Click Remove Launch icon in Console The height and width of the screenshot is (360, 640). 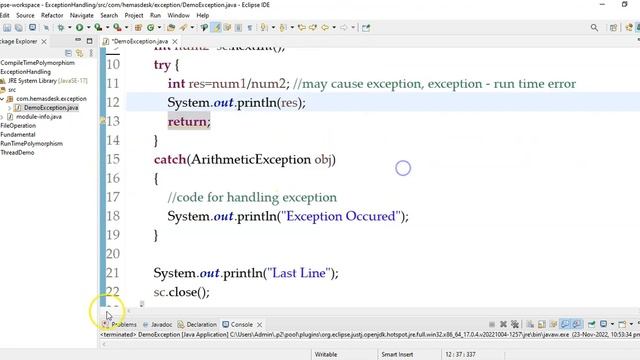(503, 324)
